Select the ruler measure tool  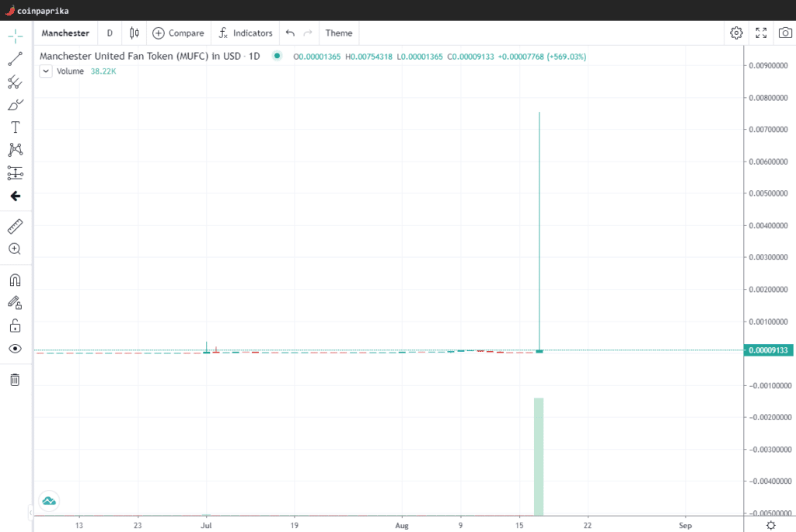point(16,226)
